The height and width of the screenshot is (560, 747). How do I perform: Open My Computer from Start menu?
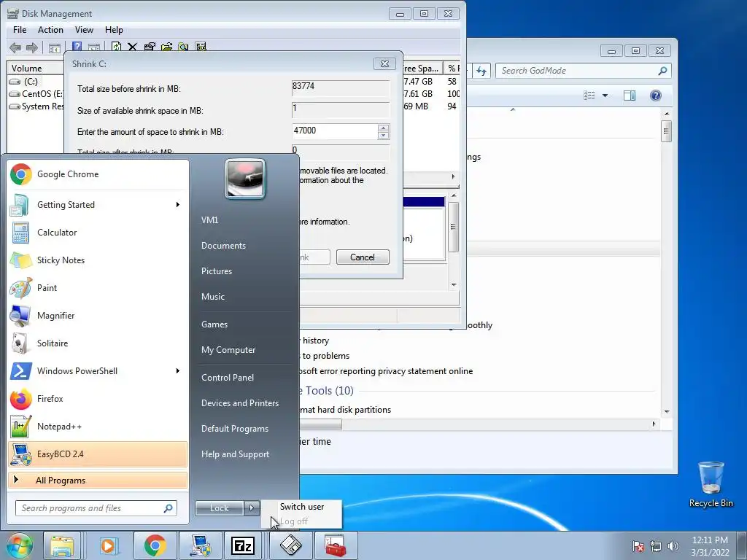pos(228,350)
